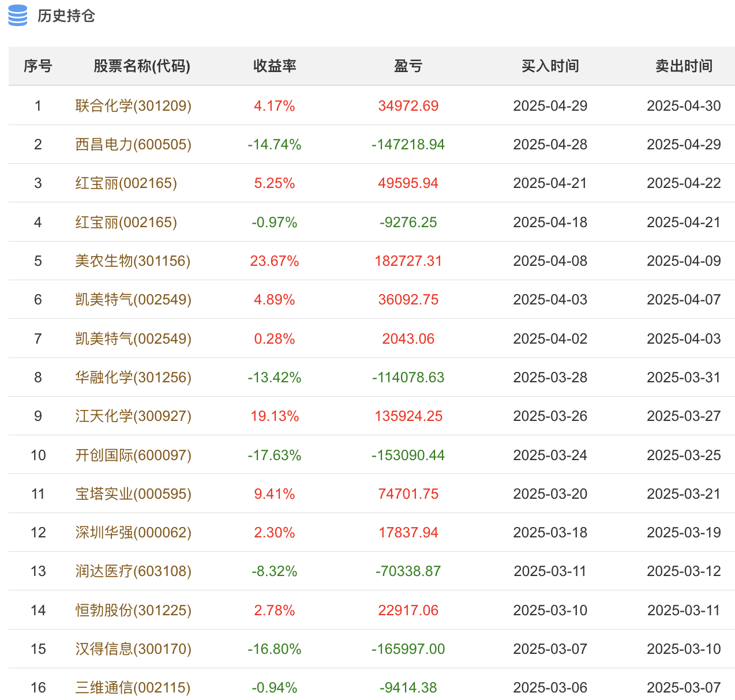Open stock 联合化学(301209)
735x700 pixels.
tap(133, 106)
